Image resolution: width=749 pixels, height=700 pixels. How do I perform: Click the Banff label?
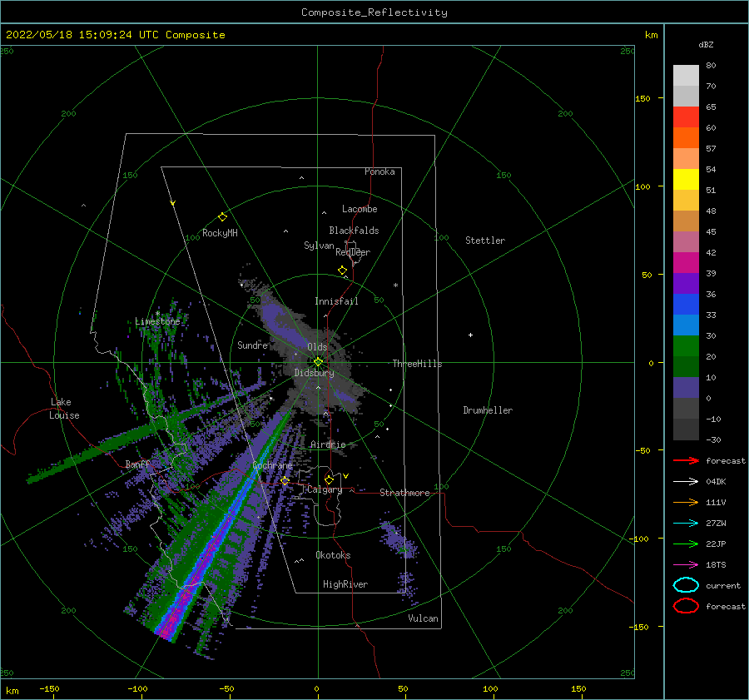(137, 464)
